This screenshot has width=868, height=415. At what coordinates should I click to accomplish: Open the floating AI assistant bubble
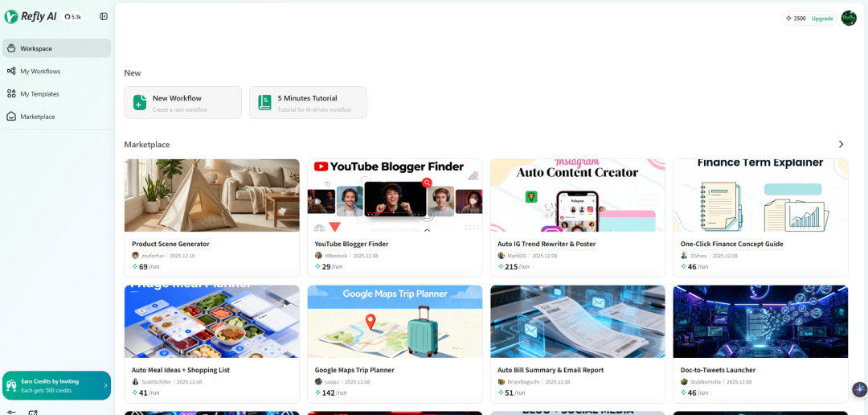coord(859,389)
